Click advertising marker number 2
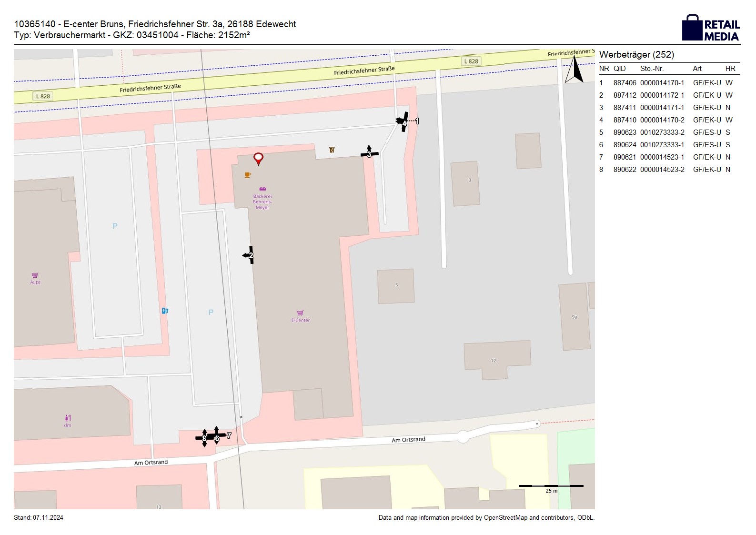Viewport: 756px width, 535px height. click(x=251, y=255)
